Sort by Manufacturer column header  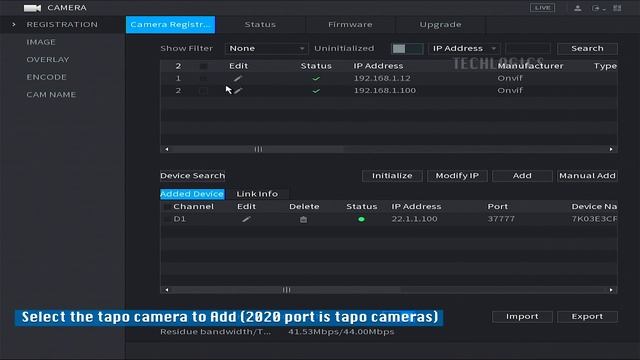[530, 66]
